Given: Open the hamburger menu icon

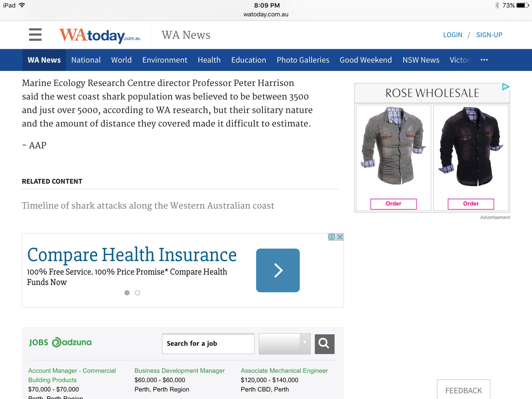Looking at the screenshot, I should [x=35, y=35].
